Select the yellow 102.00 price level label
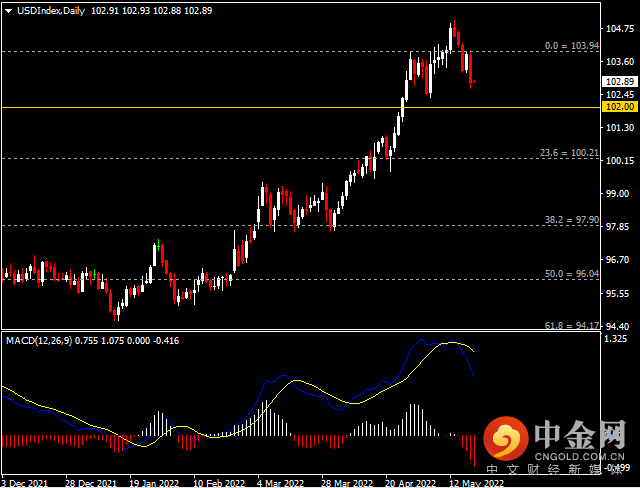640x488 pixels. tap(620, 107)
